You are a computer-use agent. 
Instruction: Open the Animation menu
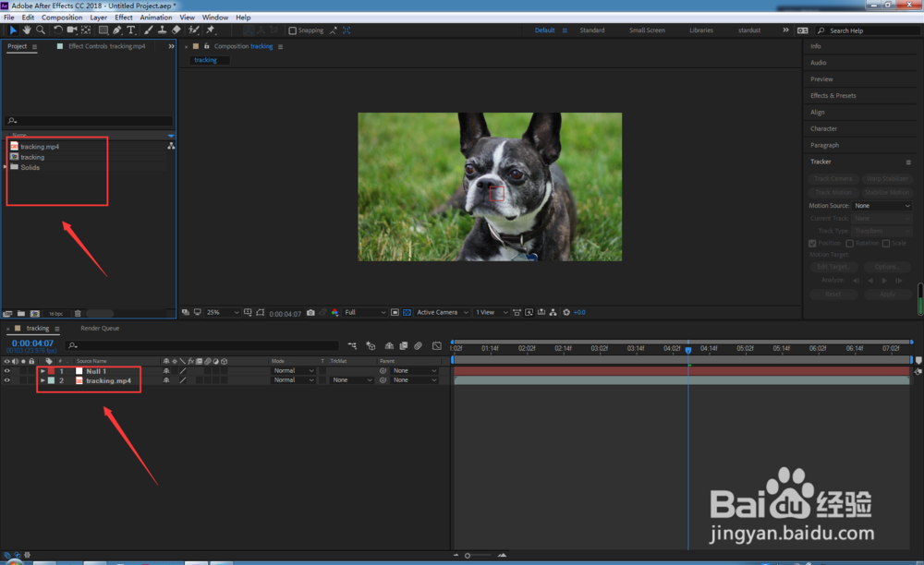point(156,18)
